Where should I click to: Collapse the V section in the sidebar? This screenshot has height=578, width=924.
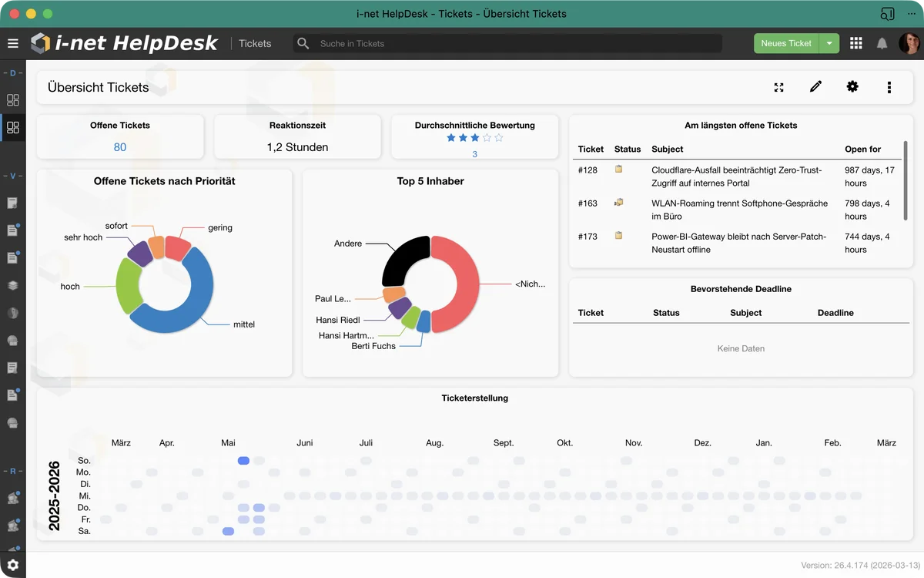click(12, 175)
